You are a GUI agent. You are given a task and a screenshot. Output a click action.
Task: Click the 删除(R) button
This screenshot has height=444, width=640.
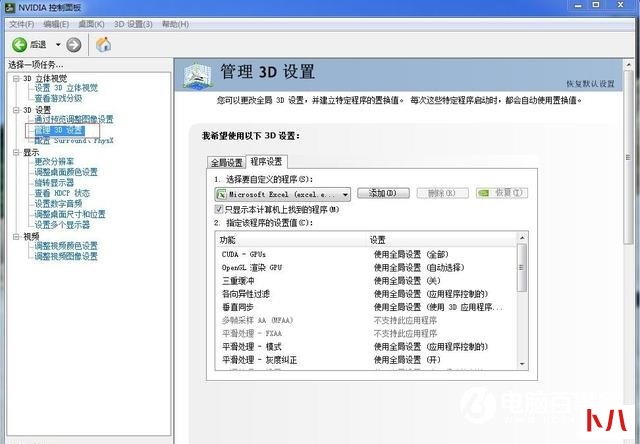click(442, 193)
